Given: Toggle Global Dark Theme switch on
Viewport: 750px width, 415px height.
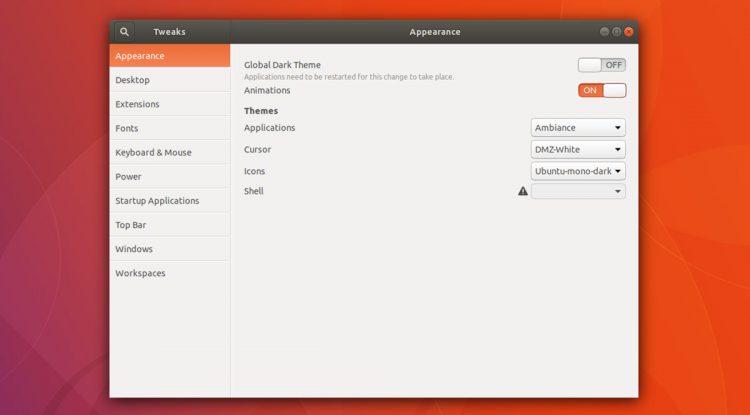Looking at the screenshot, I should tap(602, 65).
